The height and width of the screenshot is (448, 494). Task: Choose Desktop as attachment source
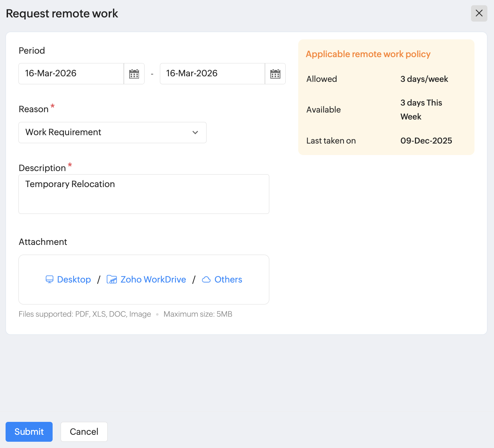click(x=74, y=279)
